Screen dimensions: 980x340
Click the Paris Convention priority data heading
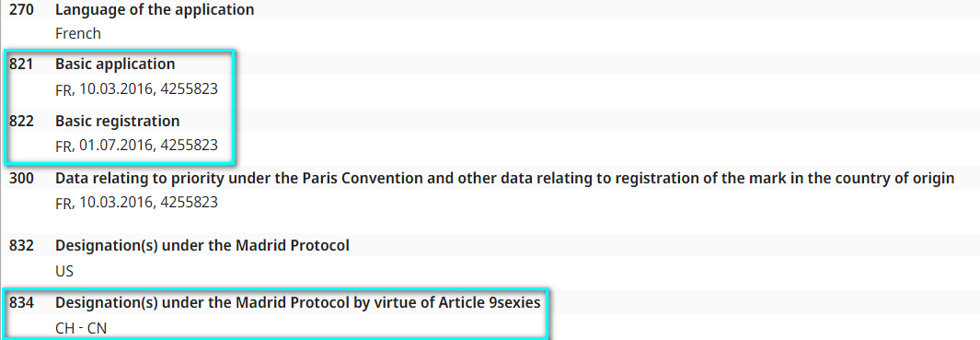[505, 179]
